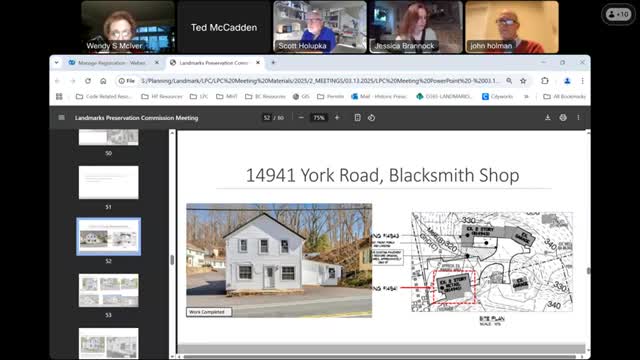Click the Work Completed label on photo
This screenshot has height=360, width=640.
click(209, 312)
